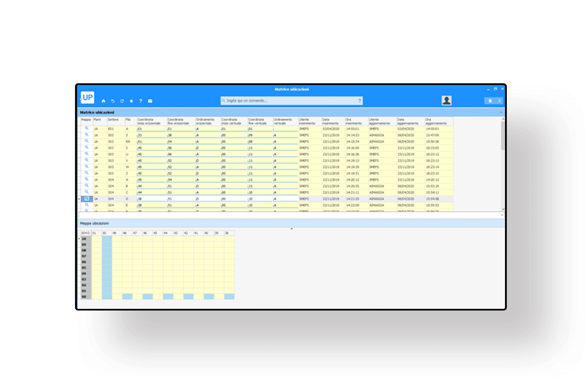This screenshot has width=588, height=383.
Task: Click the Refresh icon in the toolbar
Action: click(x=122, y=101)
